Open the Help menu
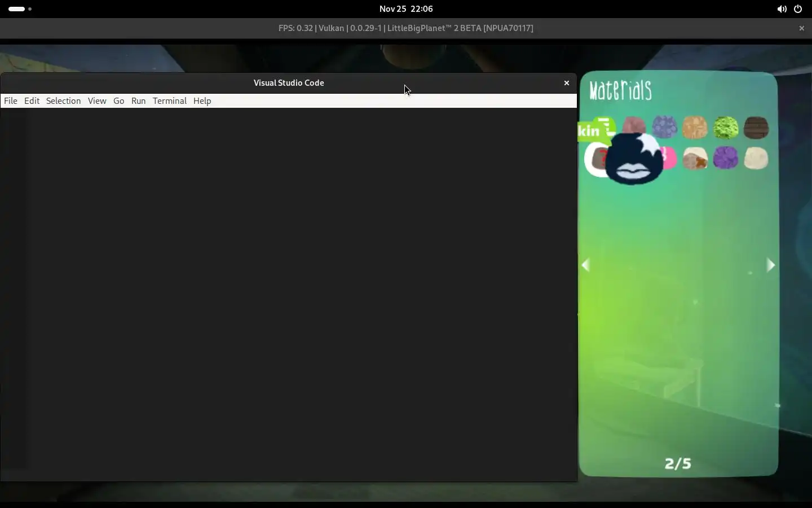812x508 pixels. click(202, 101)
